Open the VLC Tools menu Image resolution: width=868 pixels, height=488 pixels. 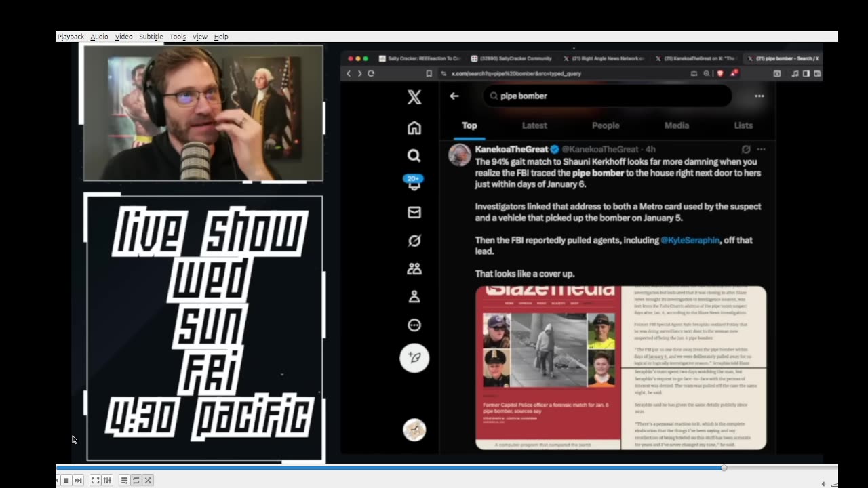(x=178, y=37)
